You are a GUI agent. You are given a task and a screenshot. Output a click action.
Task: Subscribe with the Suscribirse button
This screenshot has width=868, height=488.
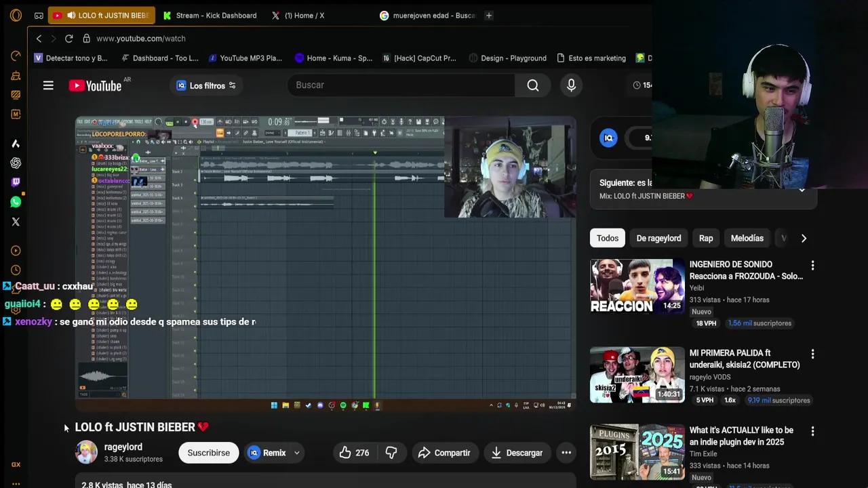tap(209, 453)
